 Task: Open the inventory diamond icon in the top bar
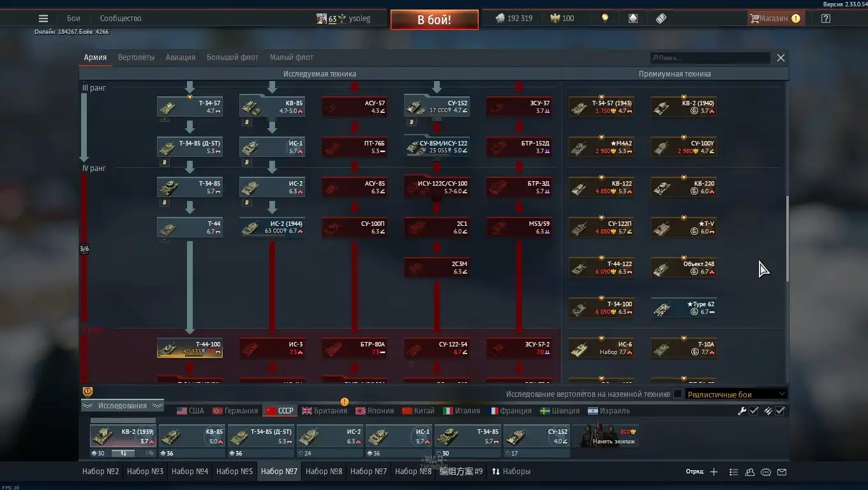coord(632,19)
